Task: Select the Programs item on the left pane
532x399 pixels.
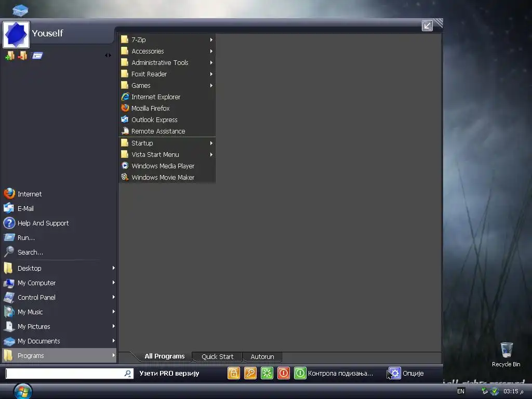Action: pyautogui.click(x=59, y=355)
